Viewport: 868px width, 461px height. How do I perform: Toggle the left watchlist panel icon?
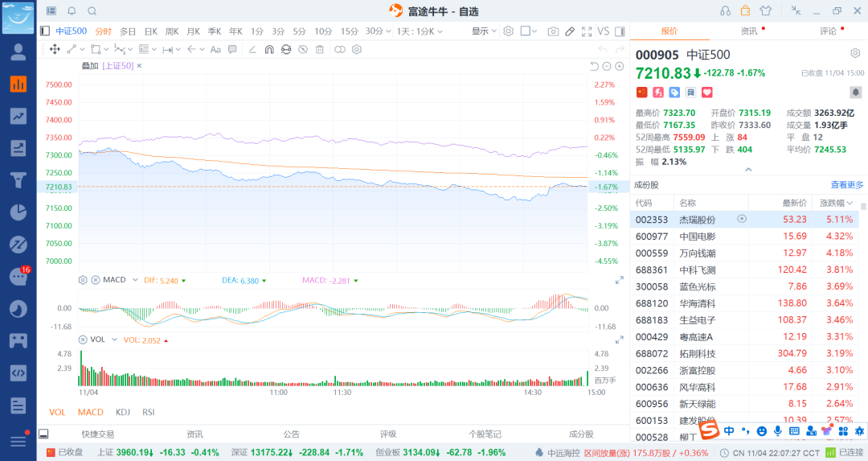[x=45, y=31]
